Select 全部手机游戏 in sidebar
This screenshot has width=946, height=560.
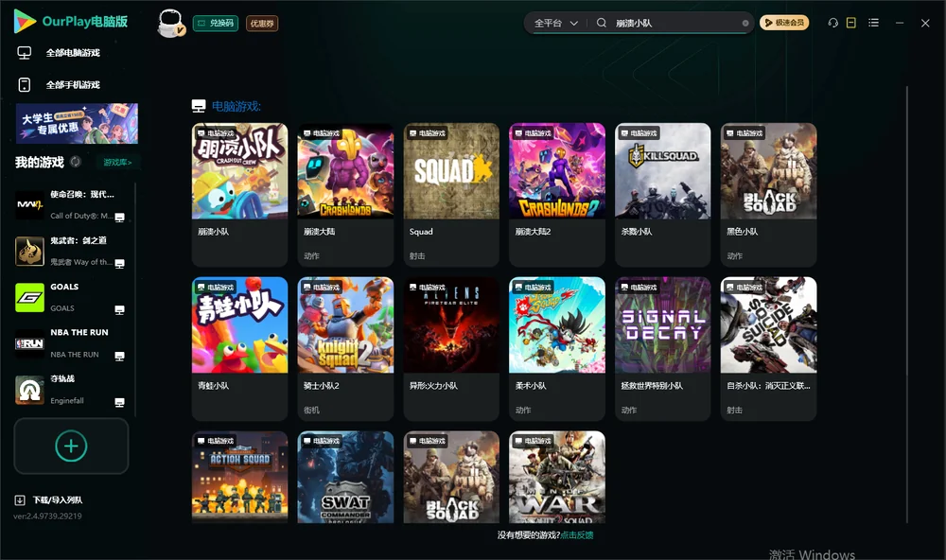[x=73, y=84]
